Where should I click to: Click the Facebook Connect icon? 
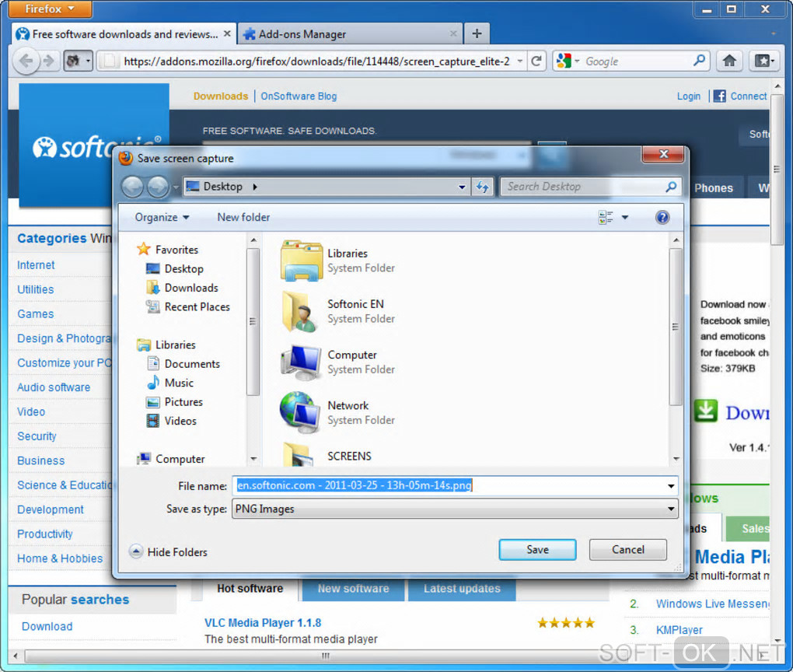tap(719, 96)
